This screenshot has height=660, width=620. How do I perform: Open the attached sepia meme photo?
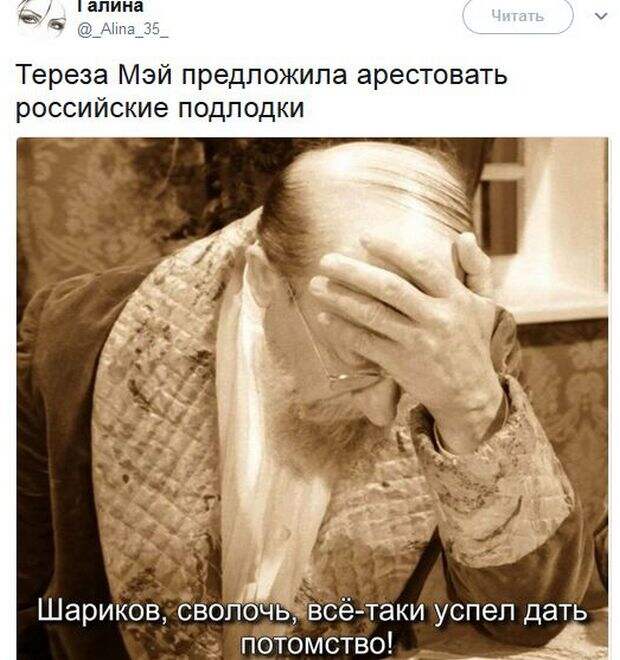click(x=312, y=399)
